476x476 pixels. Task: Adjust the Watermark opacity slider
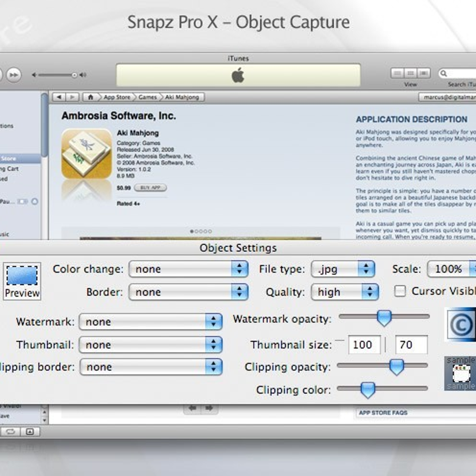click(x=384, y=318)
